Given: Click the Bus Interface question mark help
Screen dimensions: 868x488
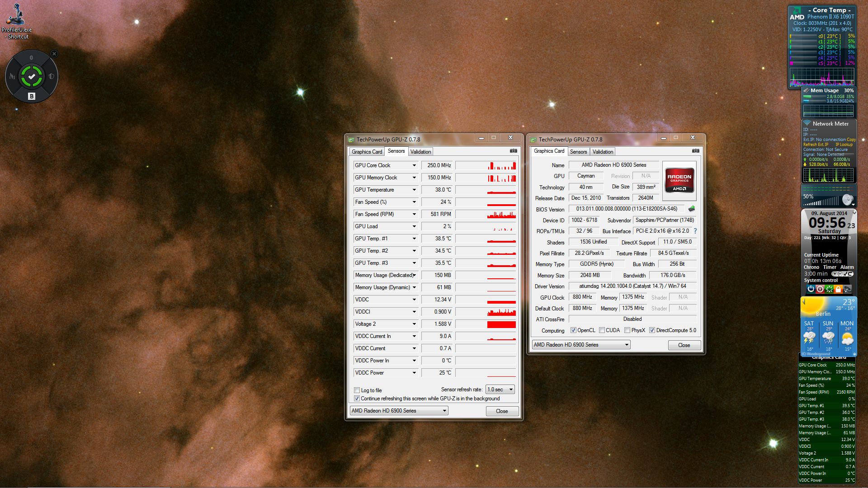Looking at the screenshot, I should [695, 231].
